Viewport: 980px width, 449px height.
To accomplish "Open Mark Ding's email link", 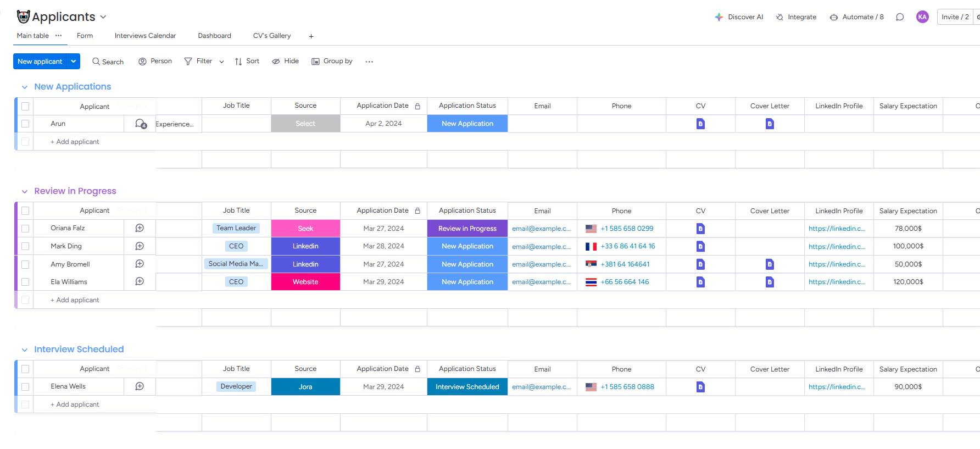I will tap(541, 247).
